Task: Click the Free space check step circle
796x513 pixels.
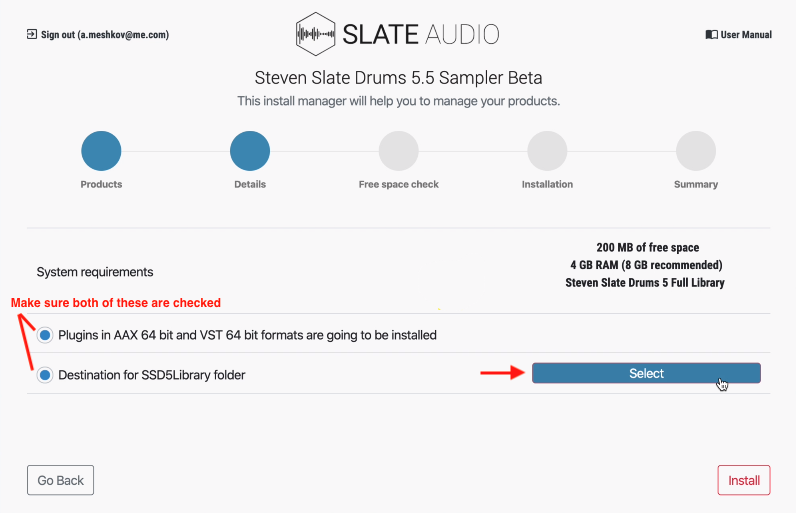Action: tap(398, 152)
